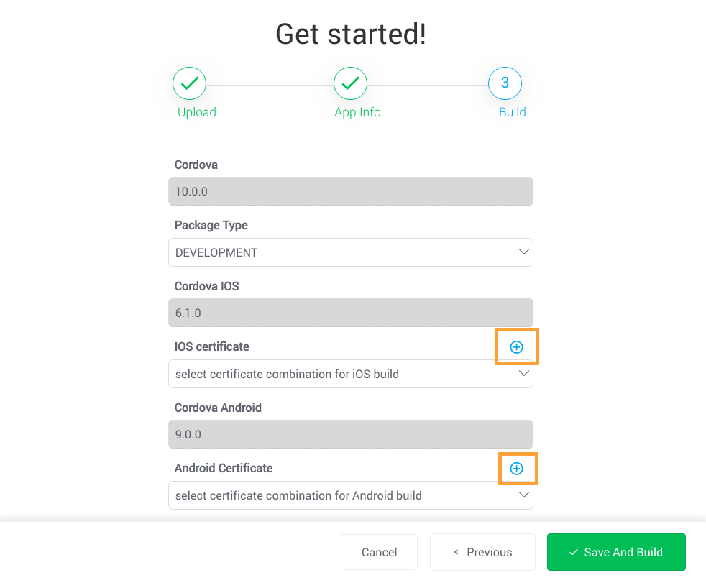
Task: Open the Package Type dropdown showing DEVELOPMENT
Action: click(x=350, y=252)
